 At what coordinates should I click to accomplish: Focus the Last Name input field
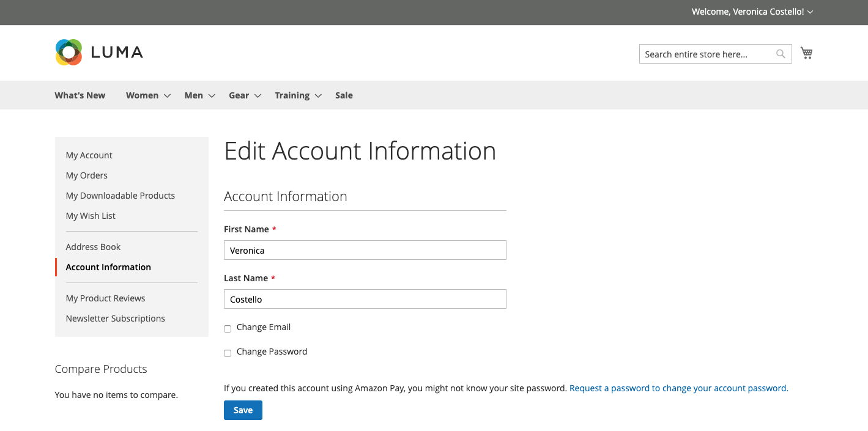point(365,299)
